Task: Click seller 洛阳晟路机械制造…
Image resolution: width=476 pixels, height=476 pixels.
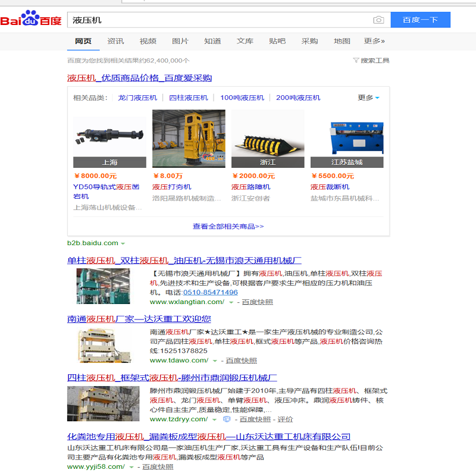Action: (x=187, y=199)
